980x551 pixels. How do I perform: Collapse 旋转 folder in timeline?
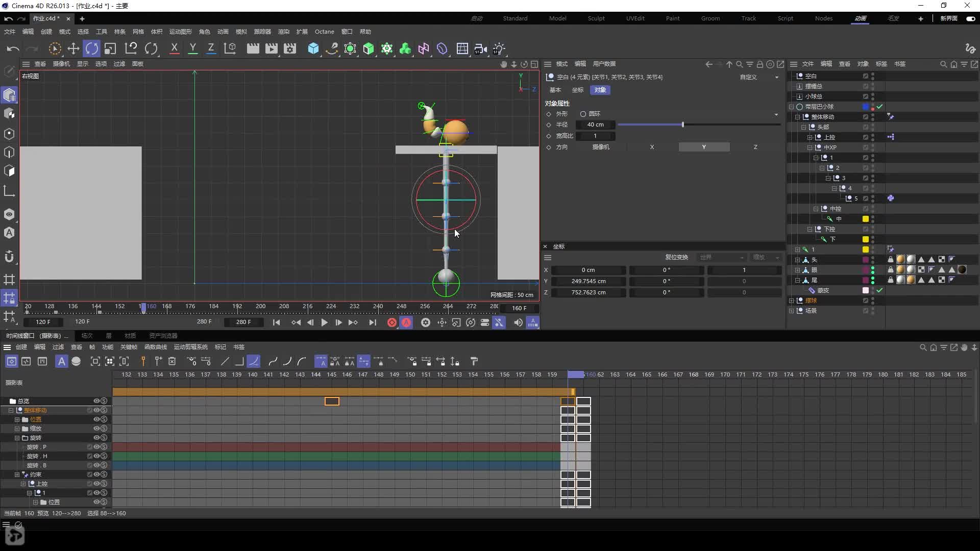click(17, 438)
